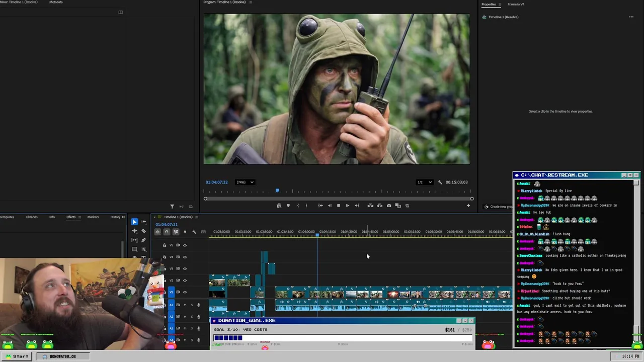Switch to the Markers tab
This screenshot has height=362, width=644.
tap(93, 217)
